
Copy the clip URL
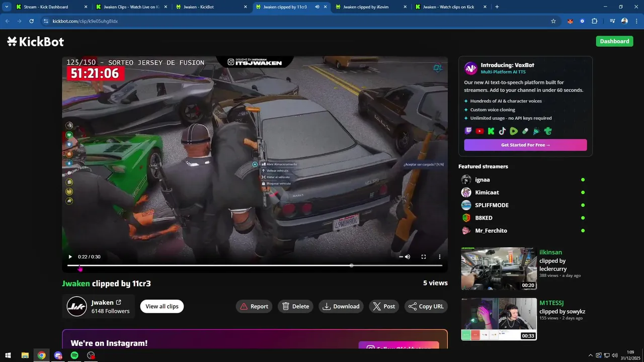point(426,306)
